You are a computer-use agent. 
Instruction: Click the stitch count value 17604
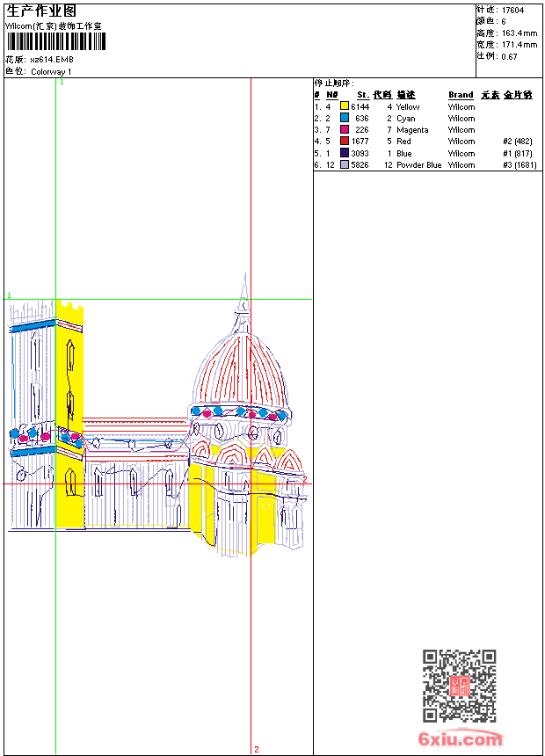coord(513,11)
